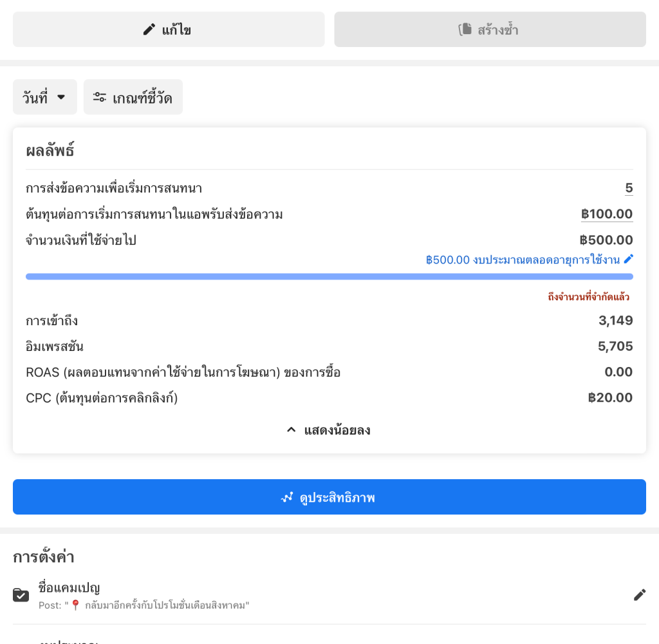This screenshot has width=659, height=644.
Task: Select the ชื่อแคมเปญ settings row
Action: [x=322, y=595]
